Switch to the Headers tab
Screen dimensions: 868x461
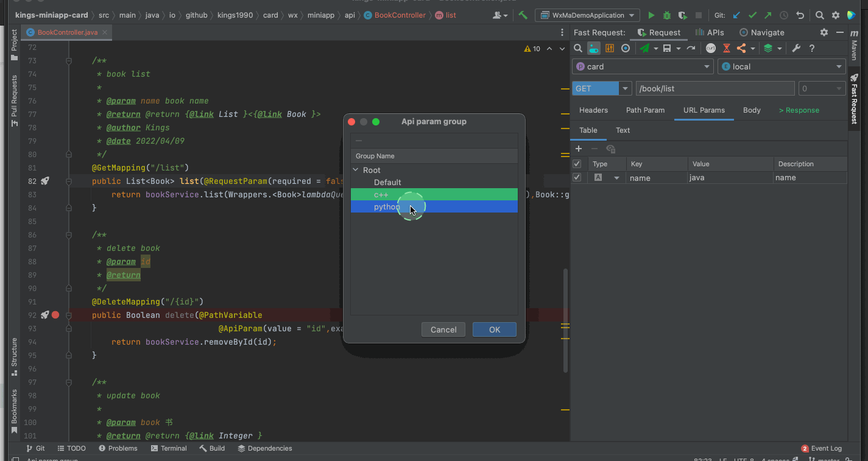[593, 110]
